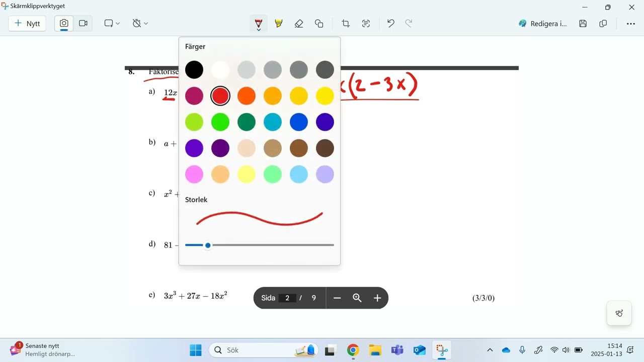Pick the lime green color swatch
This screenshot has height=362, width=644.
pos(194,122)
